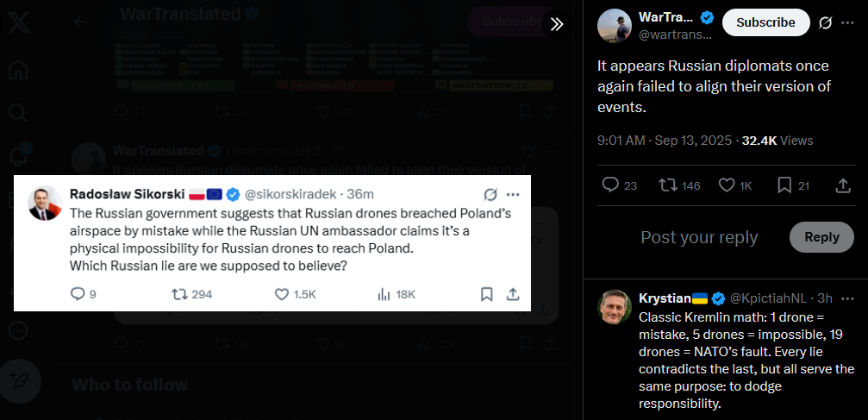Click the Post your reply field

[699, 237]
